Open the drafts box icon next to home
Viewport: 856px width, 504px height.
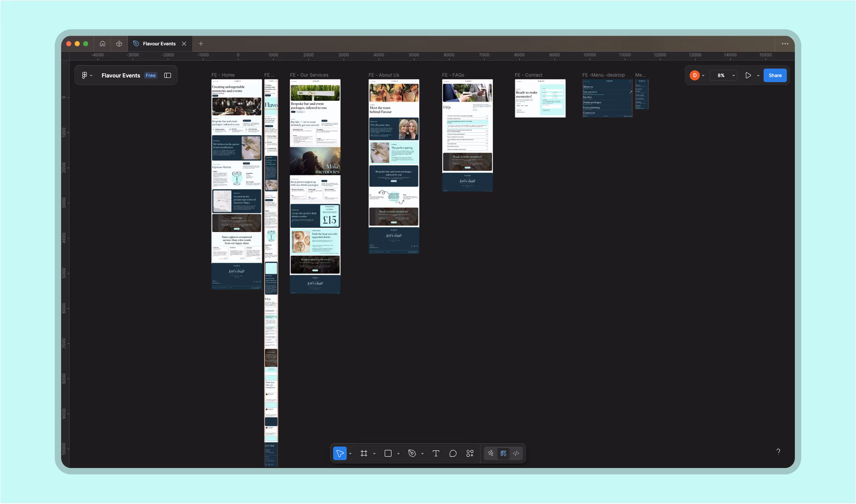point(119,44)
